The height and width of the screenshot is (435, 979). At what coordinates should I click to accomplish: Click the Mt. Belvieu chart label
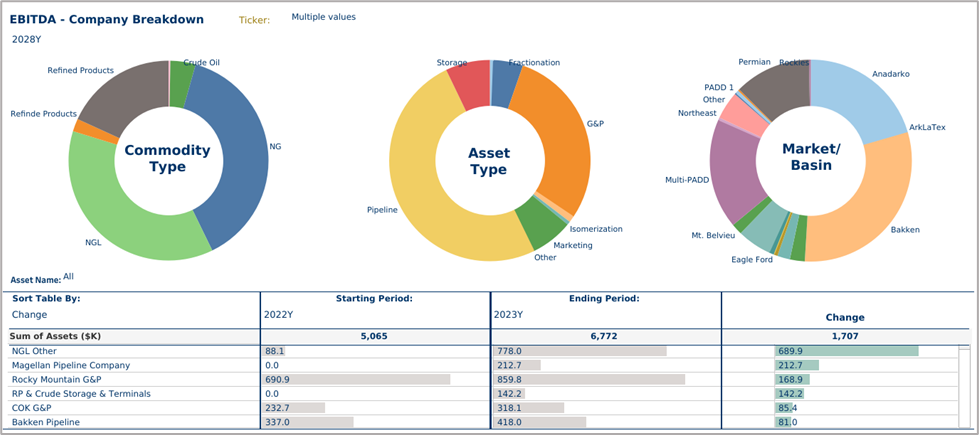tap(713, 235)
